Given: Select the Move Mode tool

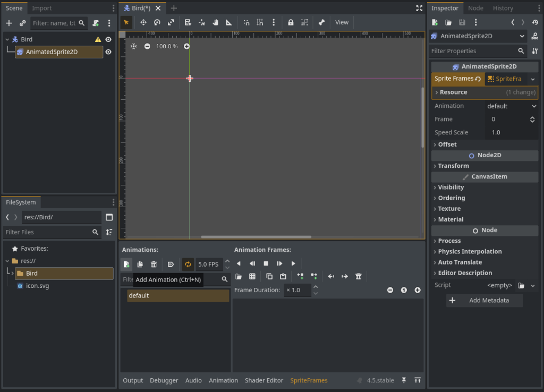Looking at the screenshot, I should pos(143,22).
